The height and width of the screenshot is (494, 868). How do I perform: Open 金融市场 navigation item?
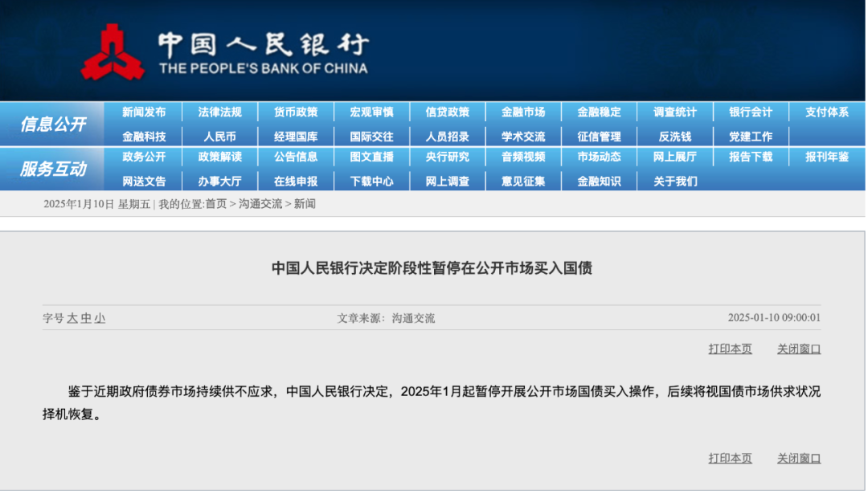(523, 112)
